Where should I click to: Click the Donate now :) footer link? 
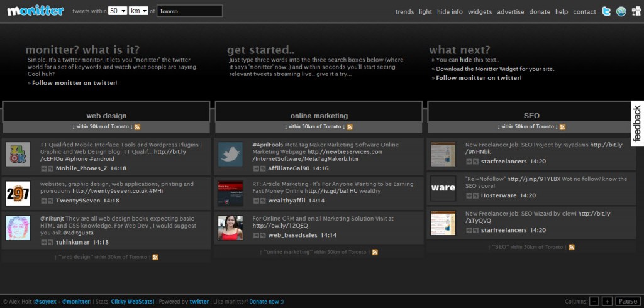[x=267, y=302]
